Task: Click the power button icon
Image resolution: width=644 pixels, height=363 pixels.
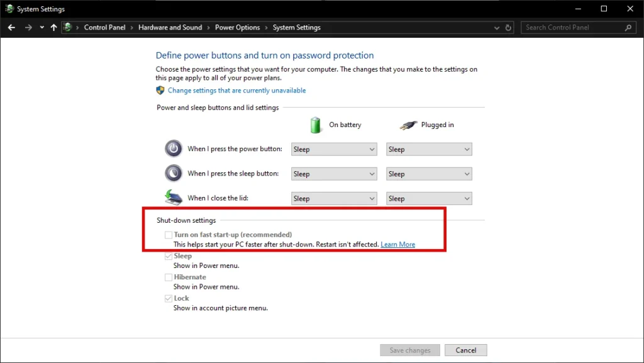Action: click(x=173, y=148)
